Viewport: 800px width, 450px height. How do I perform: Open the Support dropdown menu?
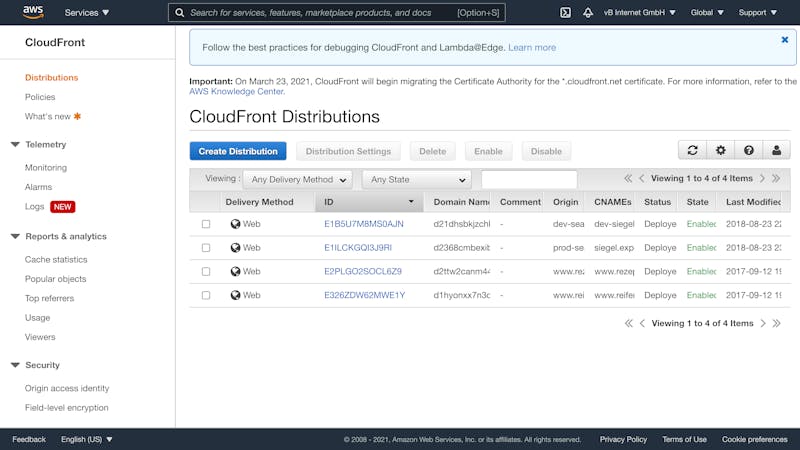pyautogui.click(x=758, y=12)
